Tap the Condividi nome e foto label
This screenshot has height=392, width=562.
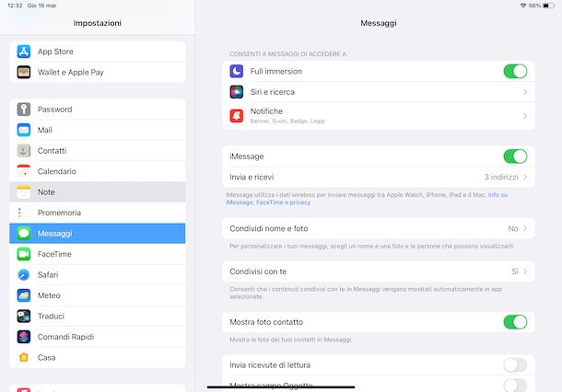(269, 228)
